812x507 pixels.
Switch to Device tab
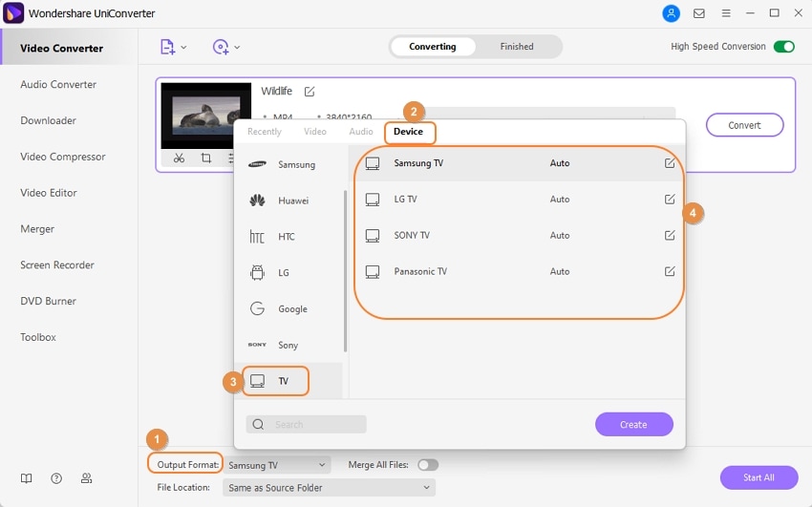tap(408, 132)
